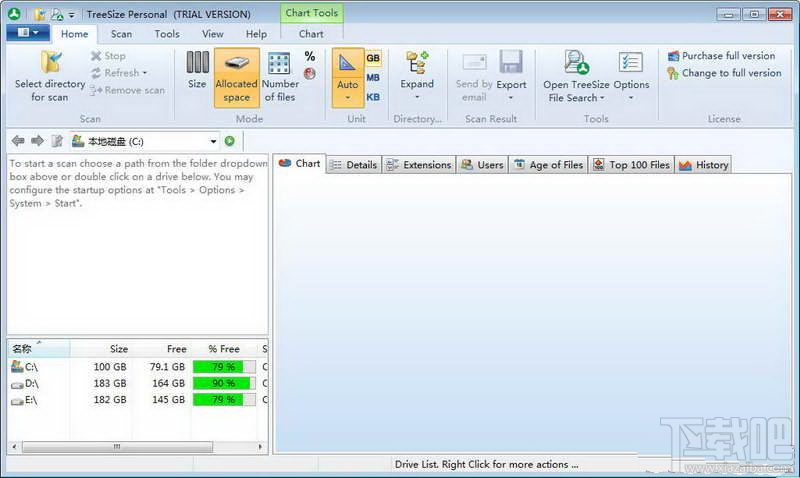Click drive list scrollbar left arrow
800x478 pixels.
pos(14,447)
